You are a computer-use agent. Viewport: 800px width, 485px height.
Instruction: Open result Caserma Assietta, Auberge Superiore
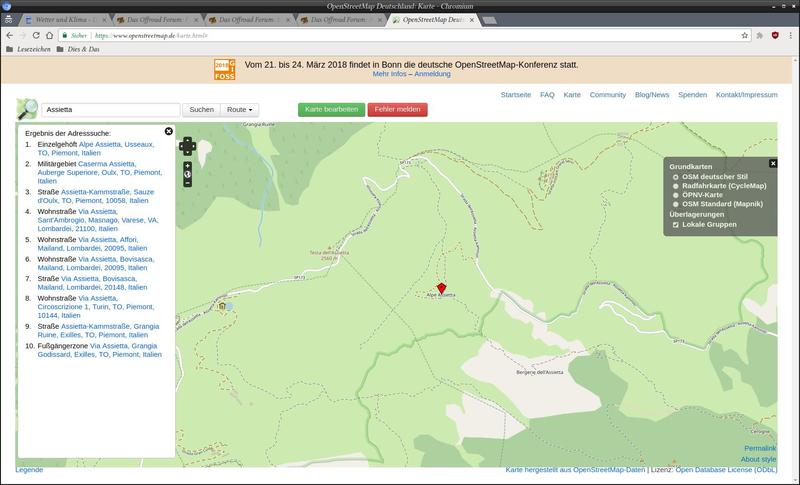pos(99,172)
